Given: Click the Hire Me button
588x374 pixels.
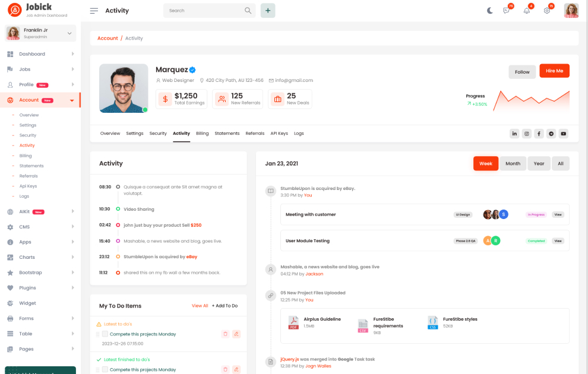Looking at the screenshot, I should [554, 71].
